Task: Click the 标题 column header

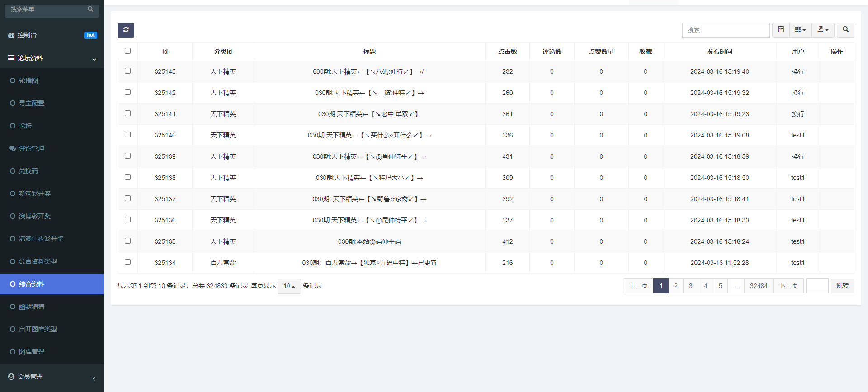Action: (369, 52)
